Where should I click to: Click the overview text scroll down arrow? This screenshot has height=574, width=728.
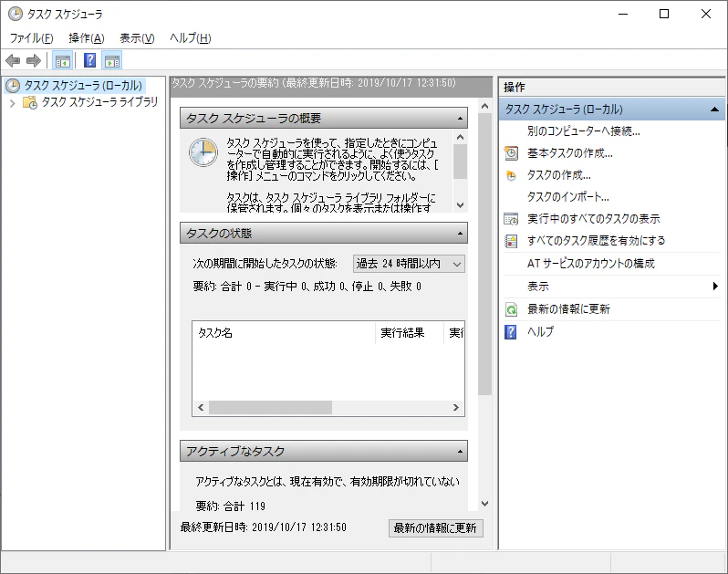pos(460,205)
